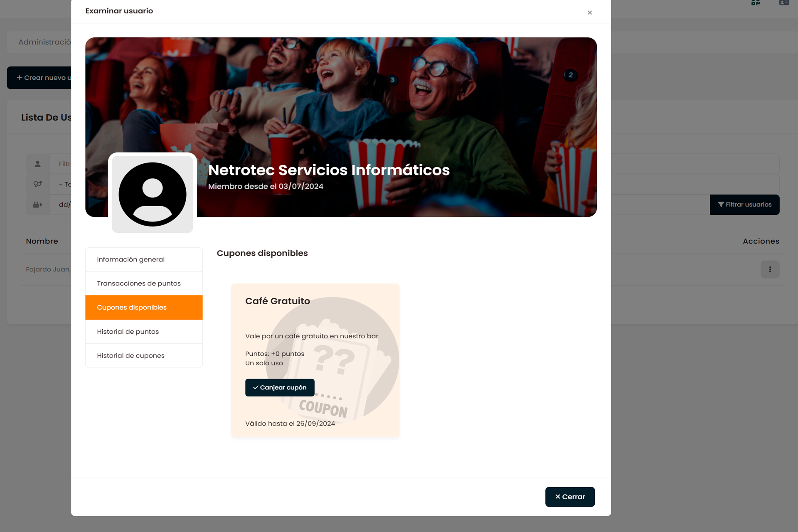Click the ID card icon in top bar
This screenshot has height=532, width=798.
784,2
